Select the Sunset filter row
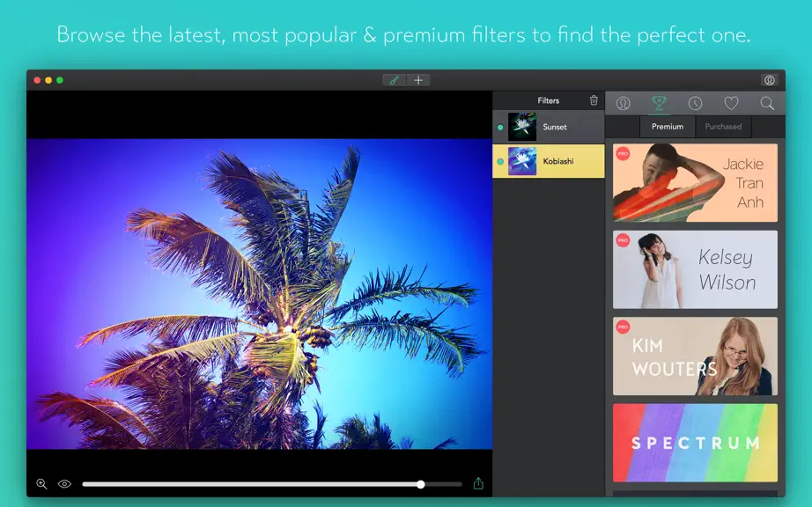The width and height of the screenshot is (812, 507). point(549,127)
